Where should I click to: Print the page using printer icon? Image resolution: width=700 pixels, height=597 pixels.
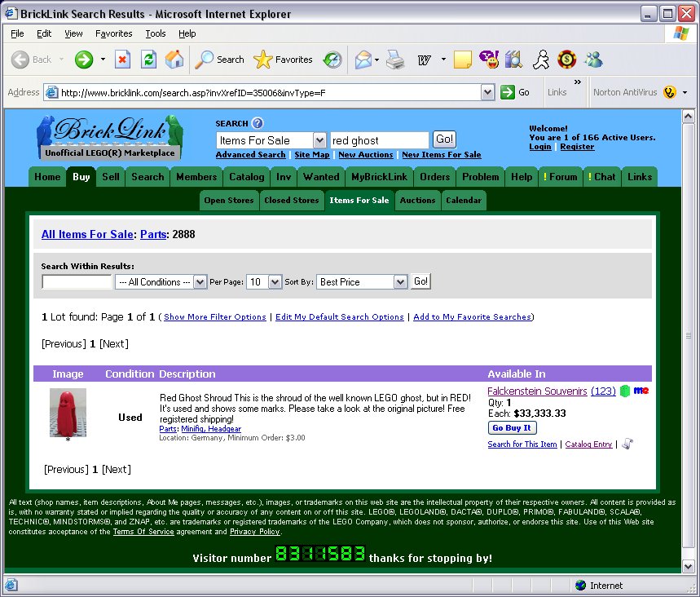395,60
